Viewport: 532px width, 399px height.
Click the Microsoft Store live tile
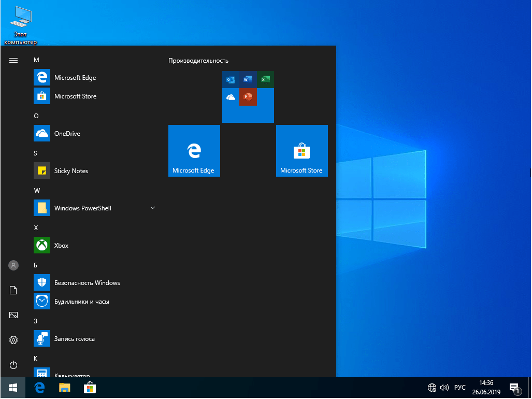point(302,151)
